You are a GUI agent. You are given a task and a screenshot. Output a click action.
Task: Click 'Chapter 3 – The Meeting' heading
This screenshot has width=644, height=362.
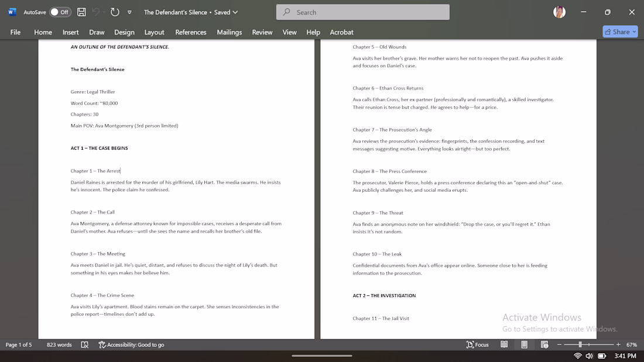tap(98, 254)
